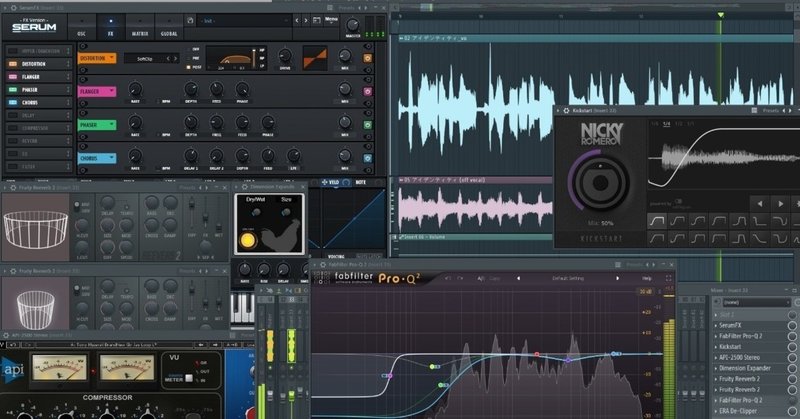Select the pink off vocal audio clip

coord(475,209)
